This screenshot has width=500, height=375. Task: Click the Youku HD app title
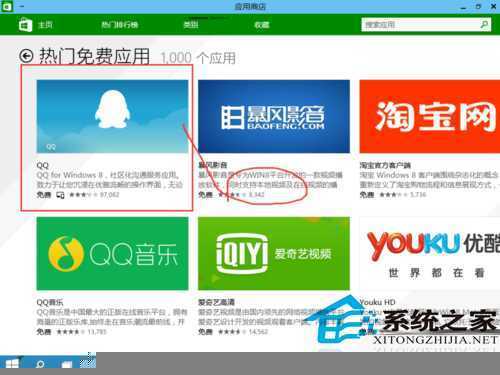[x=377, y=302]
